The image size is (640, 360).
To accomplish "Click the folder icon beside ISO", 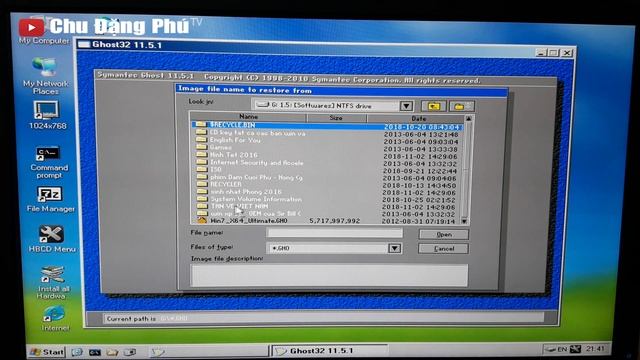I will coord(201,169).
